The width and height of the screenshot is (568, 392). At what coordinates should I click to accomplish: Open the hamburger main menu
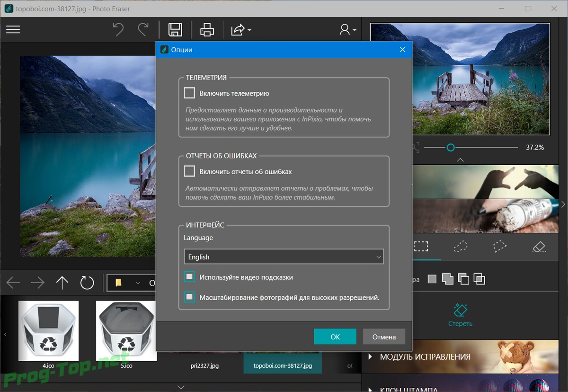tap(13, 29)
